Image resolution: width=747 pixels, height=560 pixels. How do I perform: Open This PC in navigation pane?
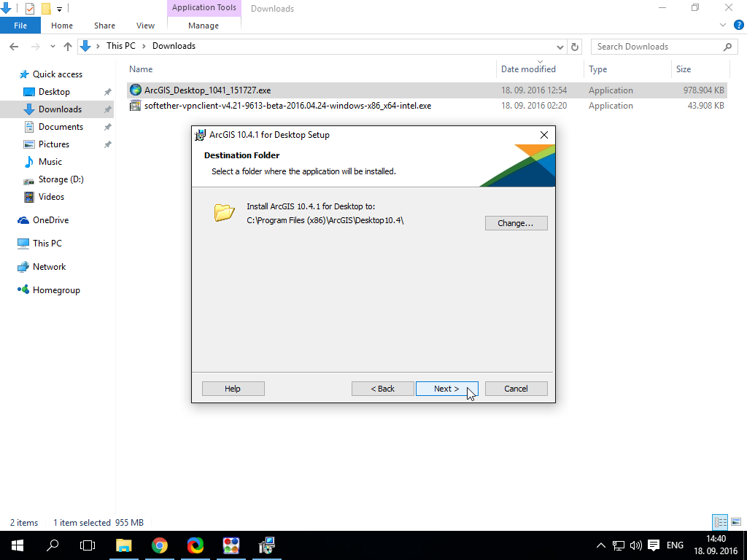point(47,244)
